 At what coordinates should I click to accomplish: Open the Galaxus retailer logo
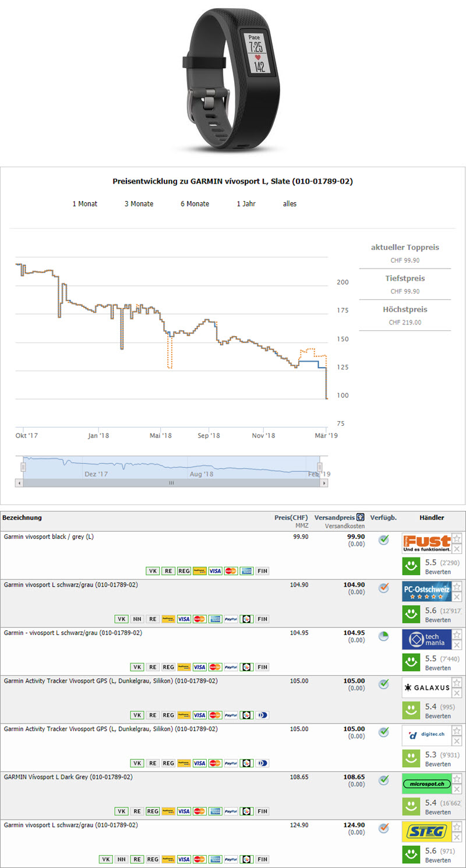(426, 687)
